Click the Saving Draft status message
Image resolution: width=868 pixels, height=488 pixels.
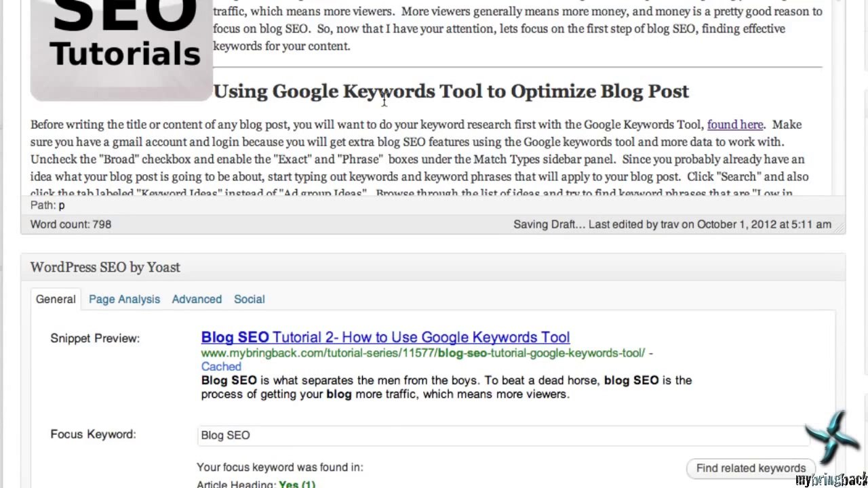point(549,224)
